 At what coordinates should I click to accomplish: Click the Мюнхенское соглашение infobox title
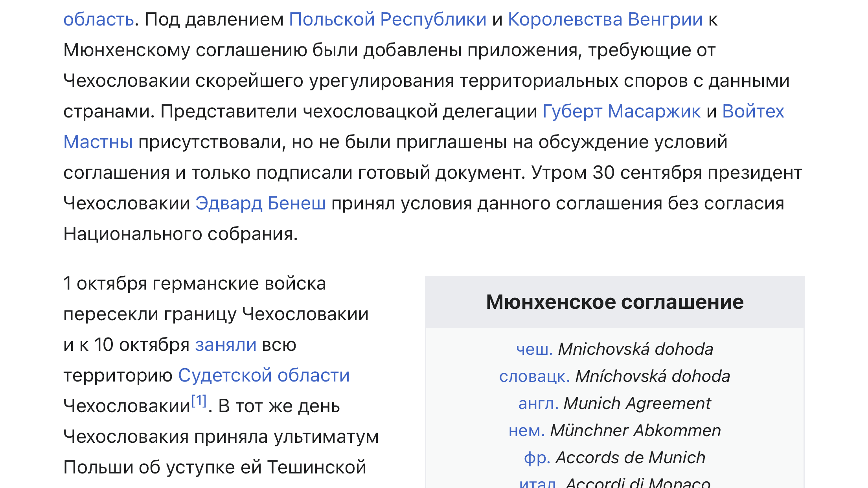tap(615, 302)
